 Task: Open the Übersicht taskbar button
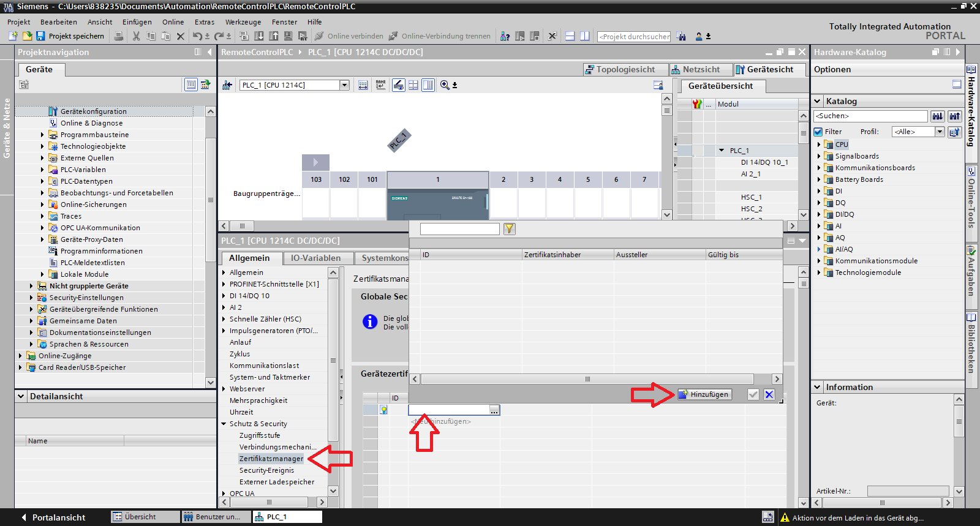point(144,517)
